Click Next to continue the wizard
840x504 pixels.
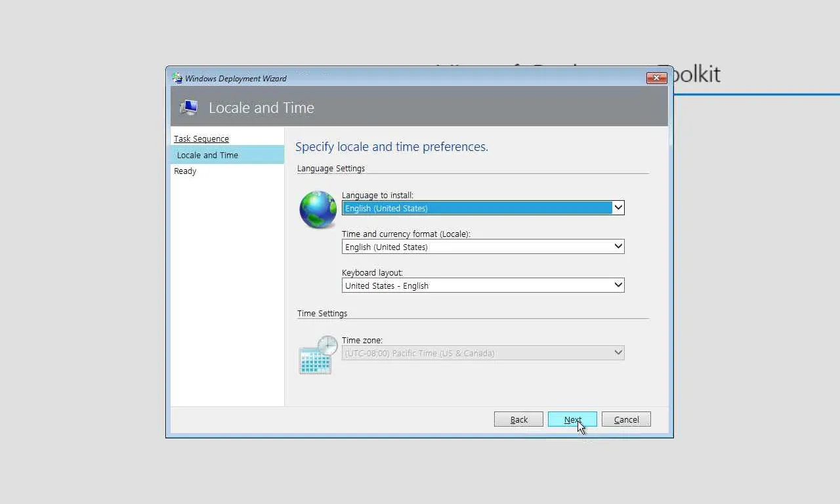pos(572,419)
